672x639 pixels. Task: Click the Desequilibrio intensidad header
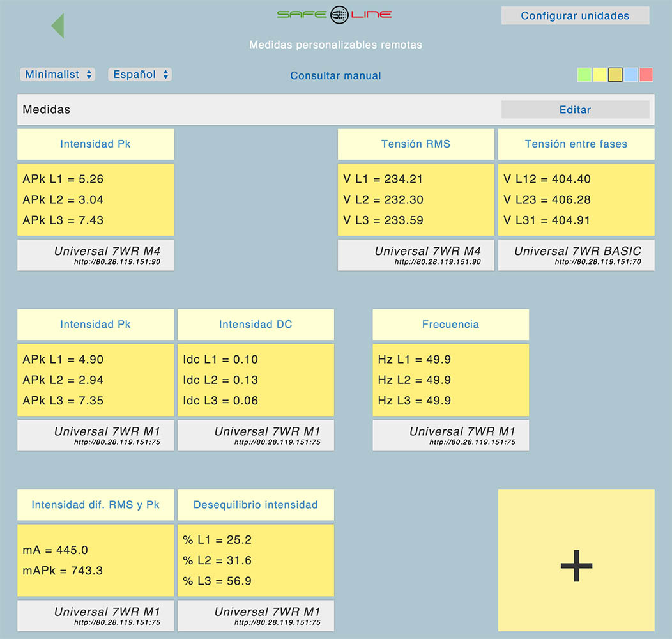point(256,505)
